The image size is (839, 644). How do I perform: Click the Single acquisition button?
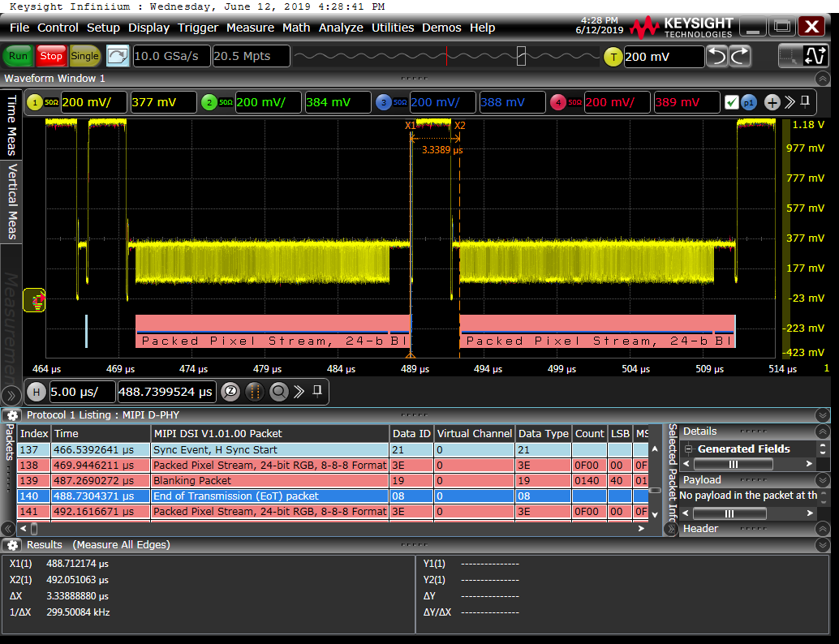click(x=84, y=56)
